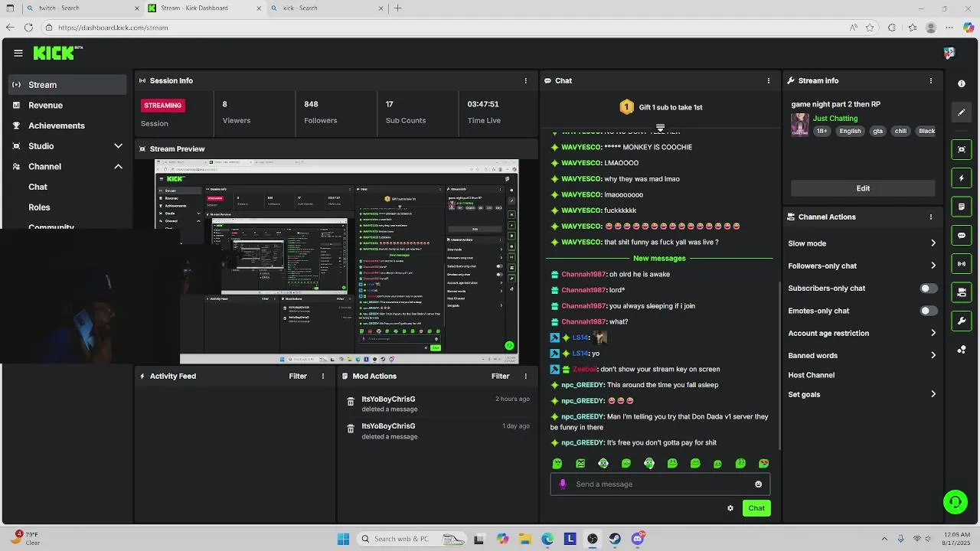Open a new browser tab
Screen dimensions: 980x551
point(398,8)
